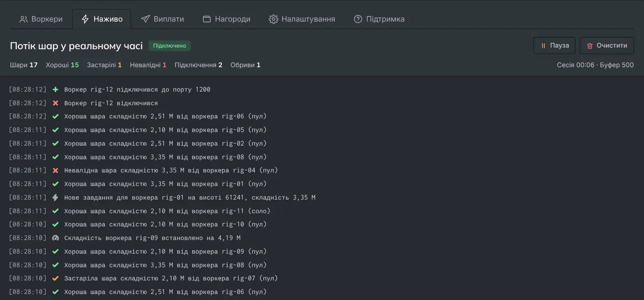Click the green plus icon for rig-12 connection
Image resolution: width=644 pixels, height=300 pixels.
click(56, 90)
